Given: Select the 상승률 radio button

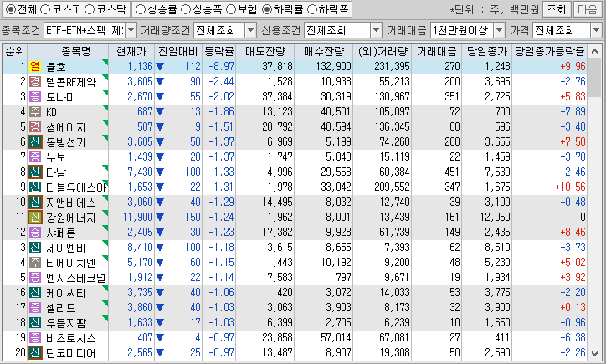Looking at the screenshot, I should (141, 9).
